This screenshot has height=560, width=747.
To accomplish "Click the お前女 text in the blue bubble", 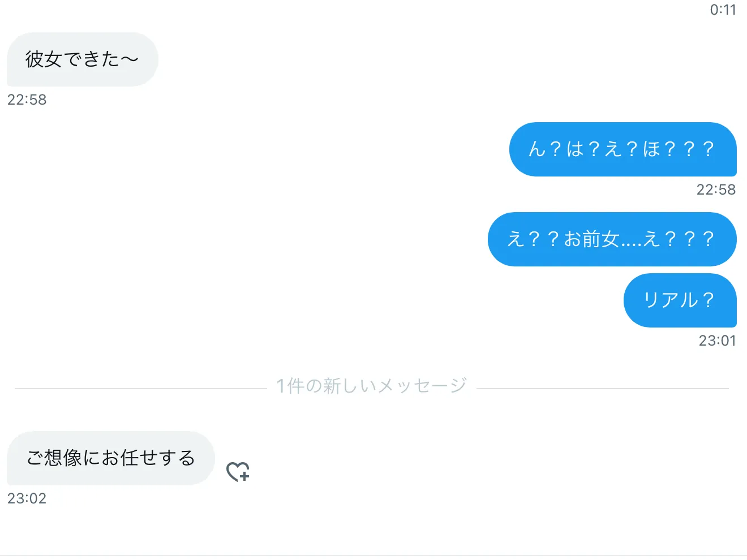I will (x=591, y=239).
